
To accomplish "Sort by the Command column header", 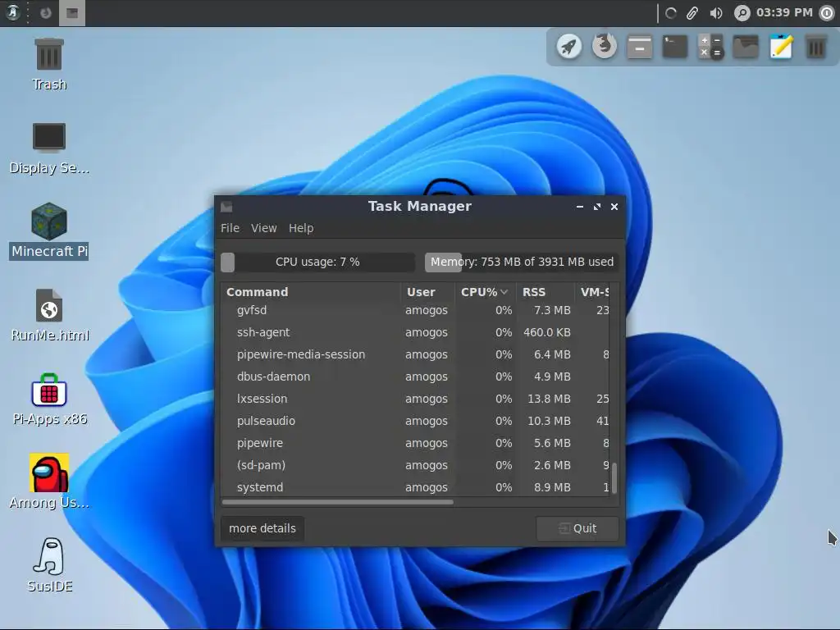I will tap(310, 292).
